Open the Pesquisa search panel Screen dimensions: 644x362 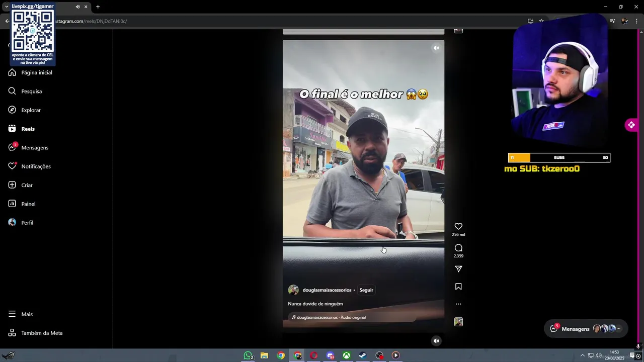point(25,91)
